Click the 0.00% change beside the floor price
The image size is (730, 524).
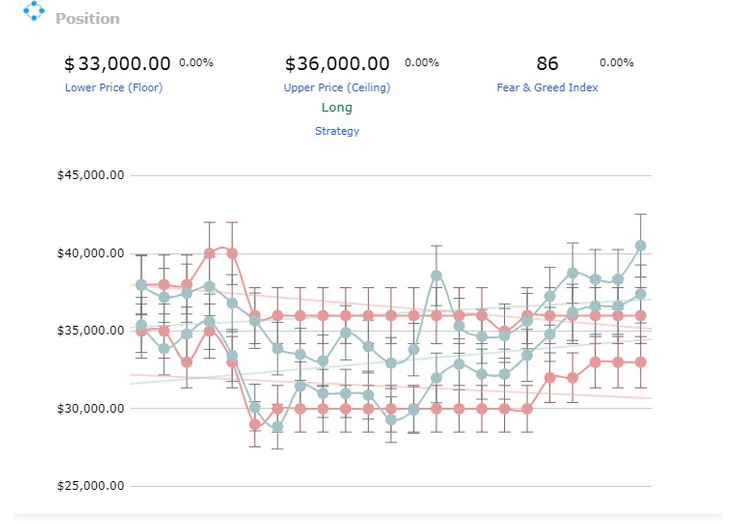tap(196, 62)
